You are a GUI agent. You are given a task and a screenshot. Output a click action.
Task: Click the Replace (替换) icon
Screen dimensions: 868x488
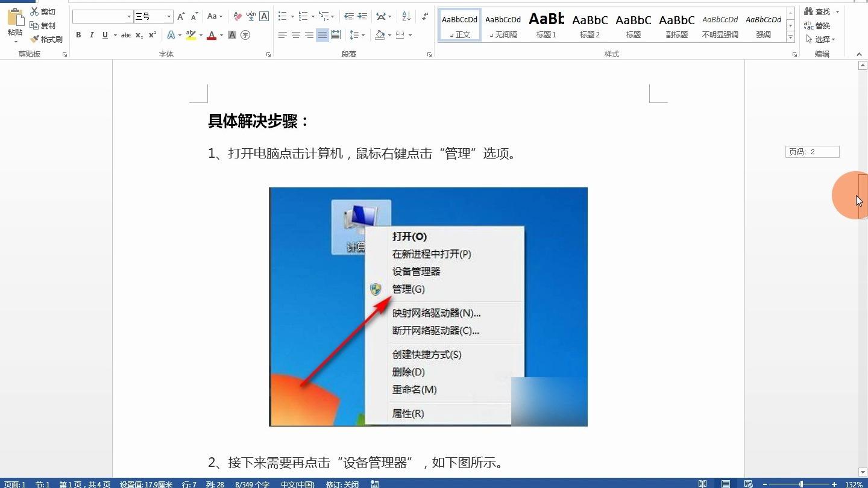point(810,25)
